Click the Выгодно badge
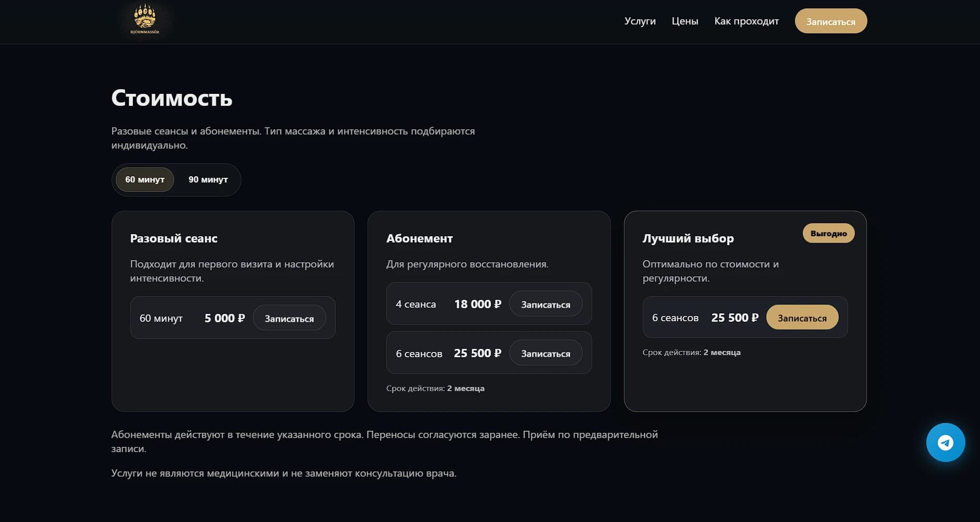Image resolution: width=980 pixels, height=522 pixels. point(828,233)
